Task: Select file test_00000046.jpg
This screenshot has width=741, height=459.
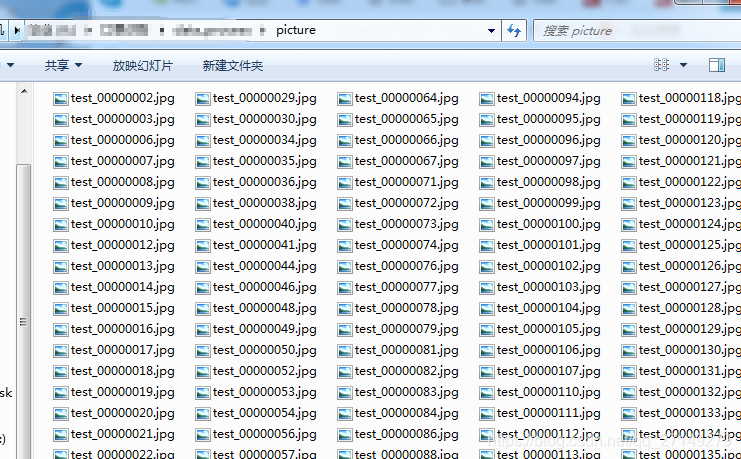Action: tap(256, 287)
